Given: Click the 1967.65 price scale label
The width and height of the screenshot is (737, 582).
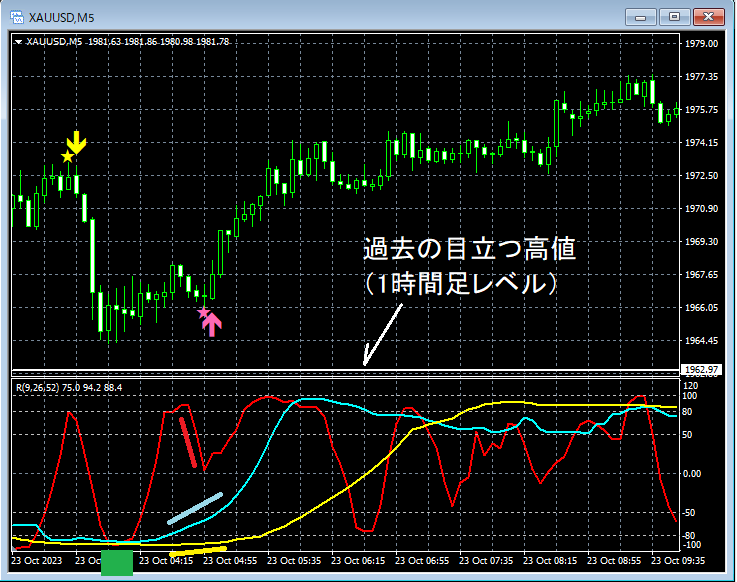Looking at the screenshot, I should coord(701,274).
